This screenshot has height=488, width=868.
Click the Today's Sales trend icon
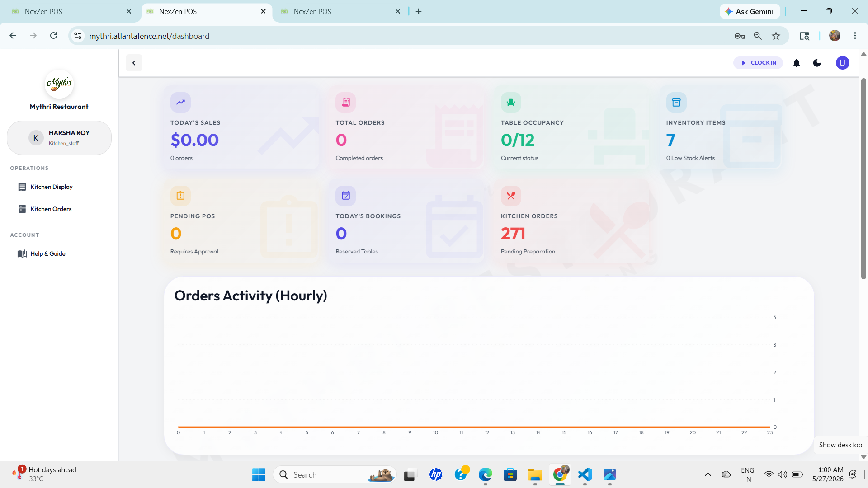coord(180,102)
